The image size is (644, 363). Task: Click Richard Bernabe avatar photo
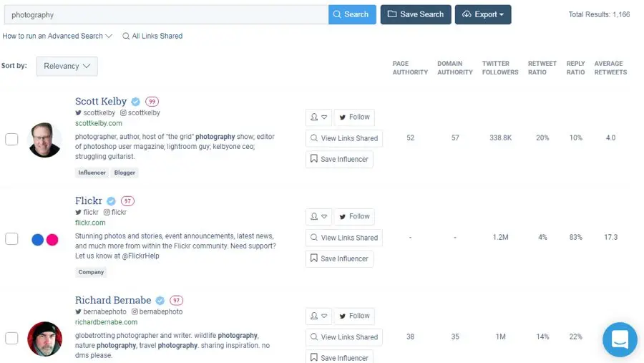point(44,339)
